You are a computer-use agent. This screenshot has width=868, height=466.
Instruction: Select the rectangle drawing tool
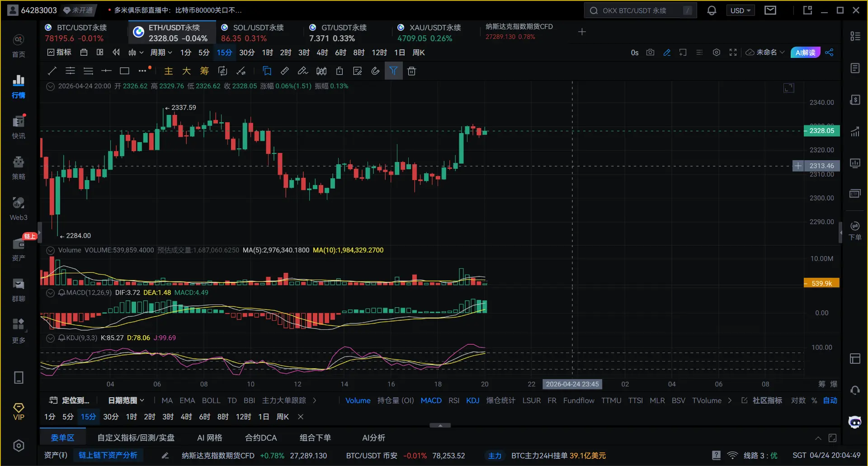(124, 71)
